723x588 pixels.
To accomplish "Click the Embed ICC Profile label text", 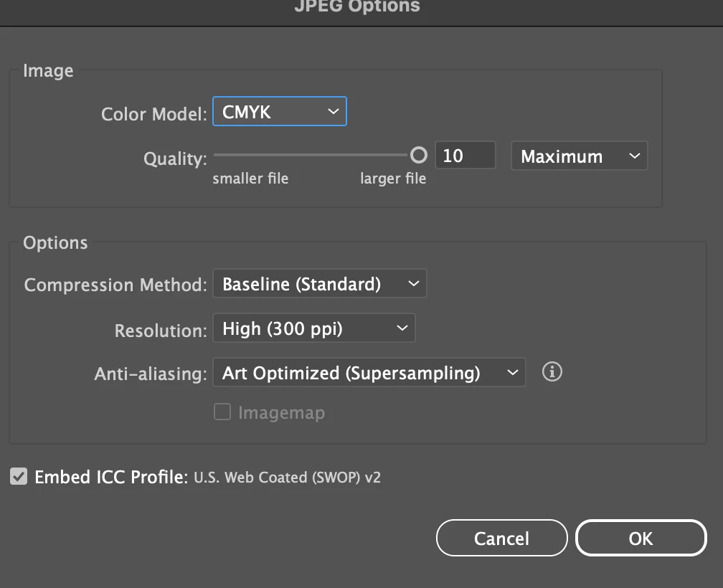I will click(112, 477).
